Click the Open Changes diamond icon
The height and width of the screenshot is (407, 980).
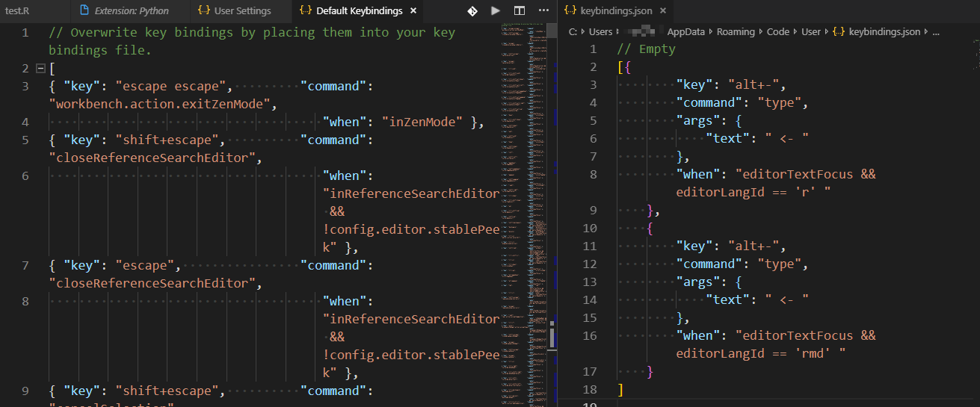[x=472, y=11]
